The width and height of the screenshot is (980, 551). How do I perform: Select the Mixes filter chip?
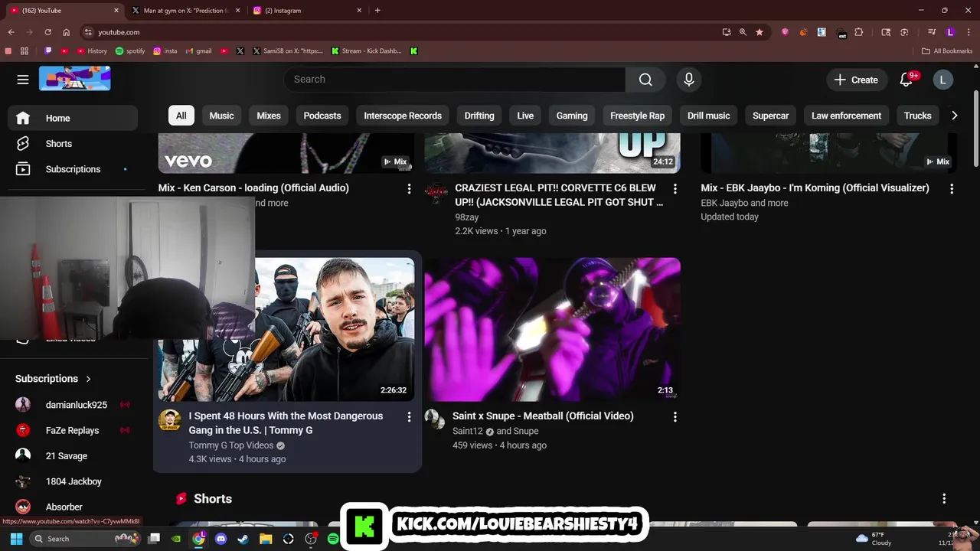pyautogui.click(x=269, y=116)
